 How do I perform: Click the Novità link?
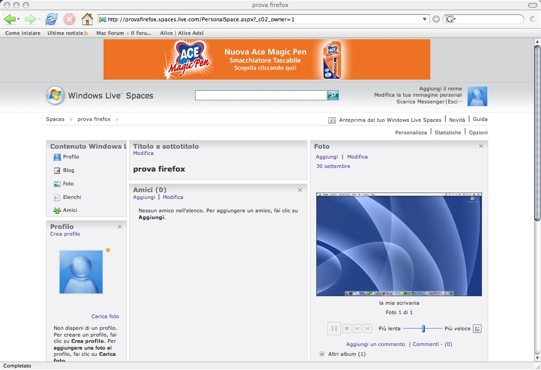tap(457, 120)
